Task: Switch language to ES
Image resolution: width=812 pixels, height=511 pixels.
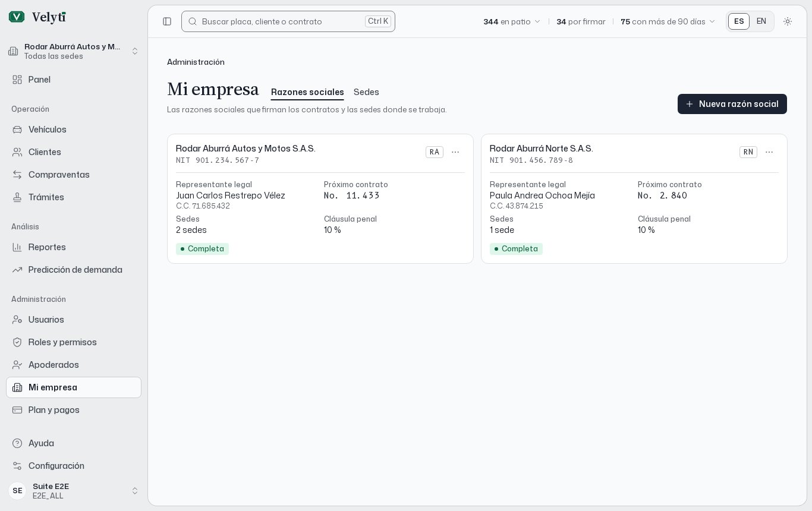Action: (739, 21)
